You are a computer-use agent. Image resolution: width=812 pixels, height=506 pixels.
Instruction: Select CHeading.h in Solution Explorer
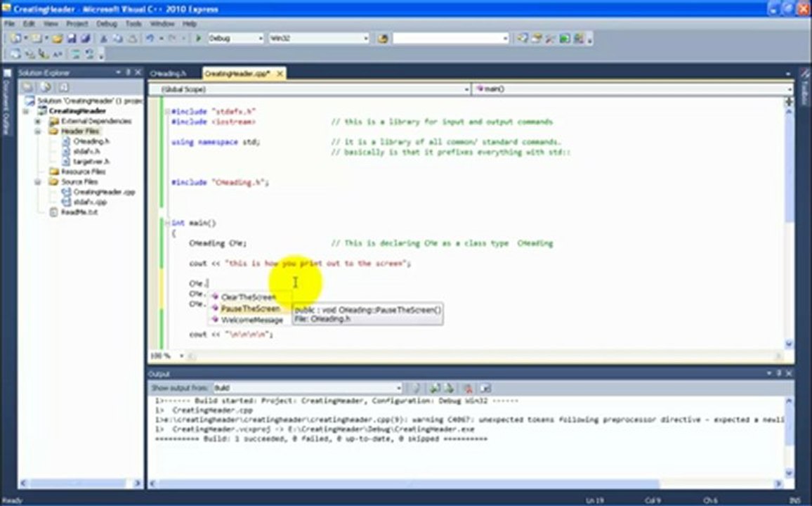pos(91,141)
